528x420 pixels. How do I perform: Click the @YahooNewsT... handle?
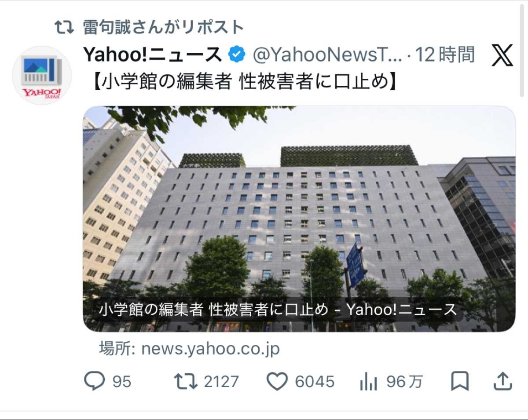pos(327,55)
